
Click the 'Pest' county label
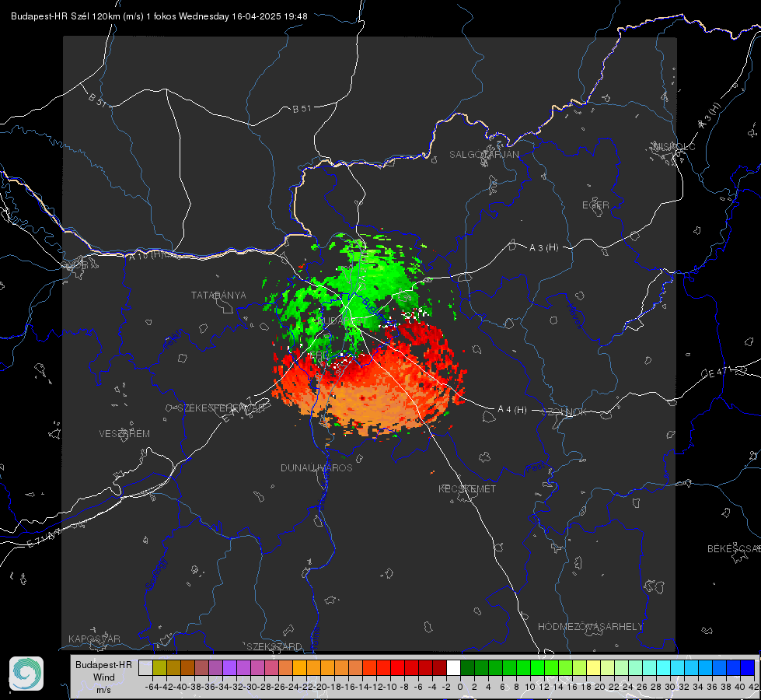(x=535, y=468)
